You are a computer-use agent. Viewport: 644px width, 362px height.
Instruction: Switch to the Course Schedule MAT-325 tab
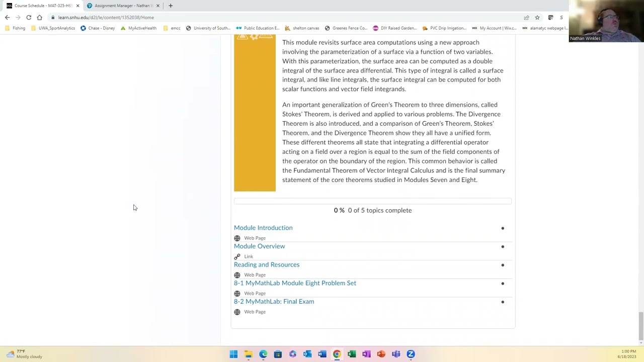(x=42, y=6)
